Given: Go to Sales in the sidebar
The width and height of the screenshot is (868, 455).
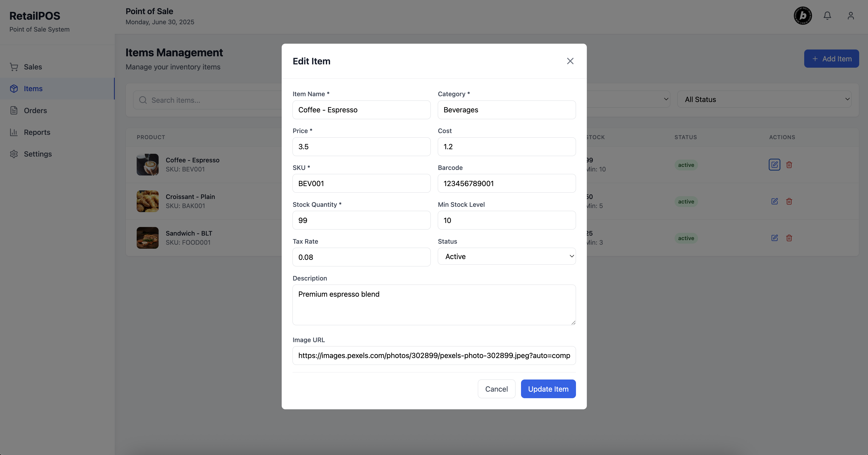Looking at the screenshot, I should coord(33,67).
